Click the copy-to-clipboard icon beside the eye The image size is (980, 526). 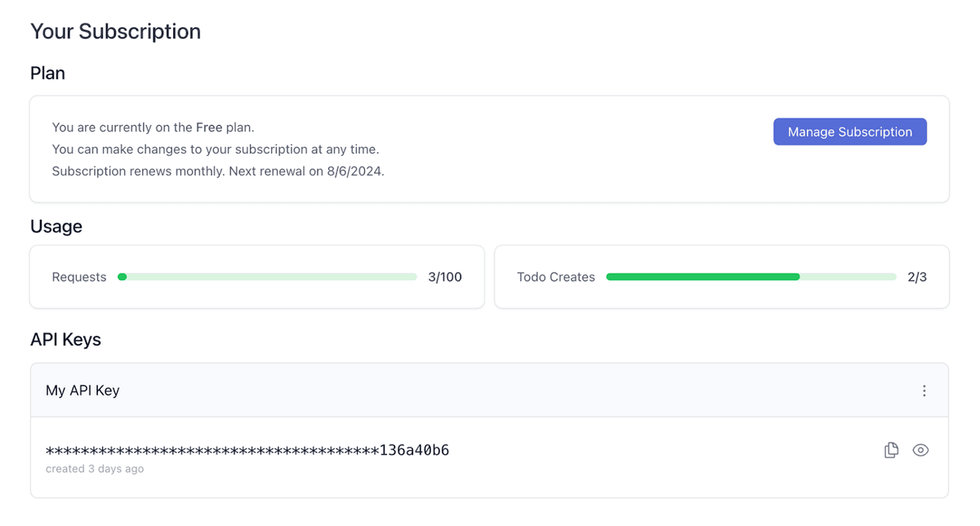[x=891, y=449]
